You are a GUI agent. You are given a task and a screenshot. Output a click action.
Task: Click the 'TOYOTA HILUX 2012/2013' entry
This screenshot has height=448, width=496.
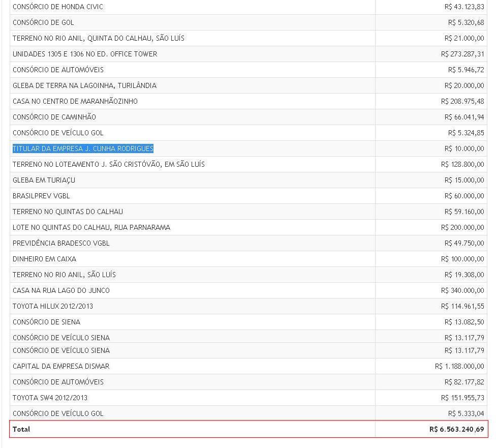pyautogui.click(x=53, y=306)
